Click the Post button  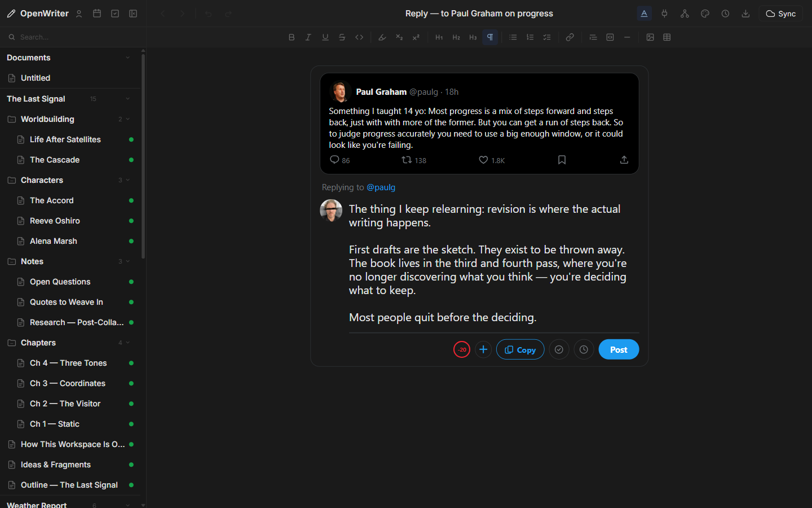619,349
